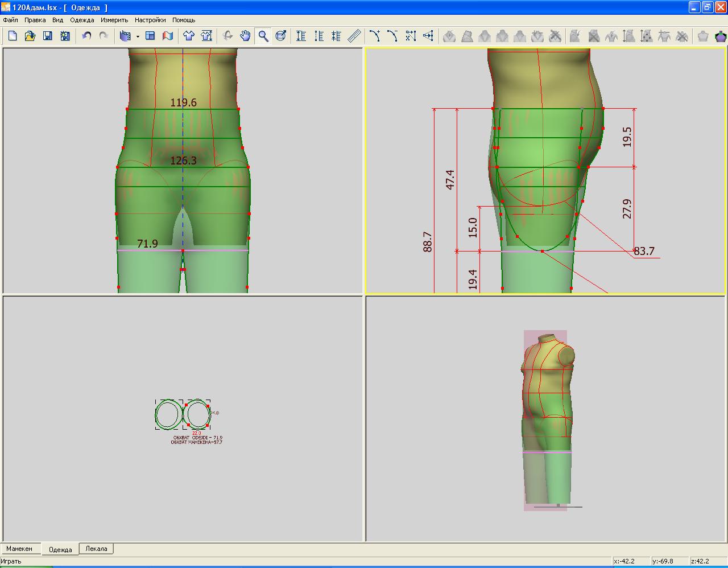Click the add curve point tool
Image resolution: width=728 pixels, height=568 pixels.
tap(374, 36)
